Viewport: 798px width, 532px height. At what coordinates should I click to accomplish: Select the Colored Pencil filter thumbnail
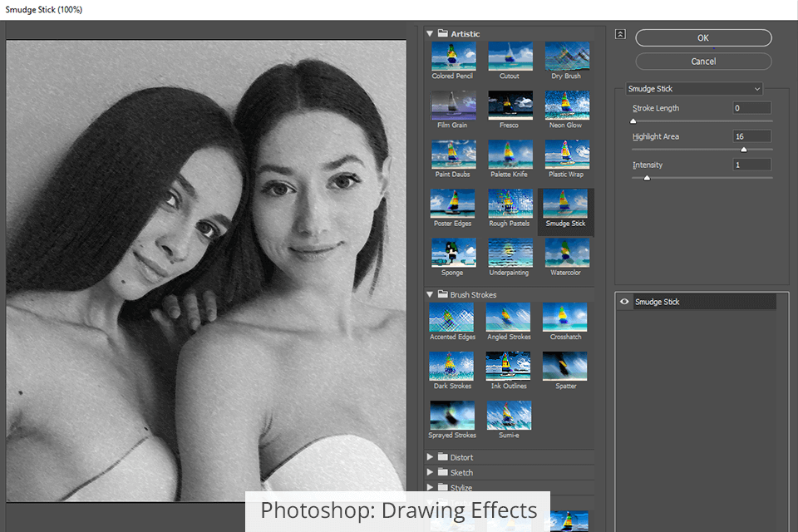454,56
